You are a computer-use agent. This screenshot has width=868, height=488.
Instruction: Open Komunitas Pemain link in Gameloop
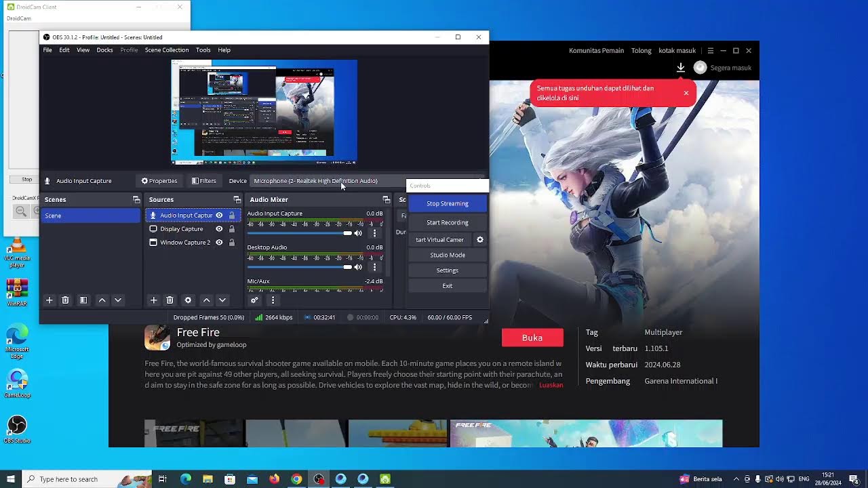[x=596, y=51]
